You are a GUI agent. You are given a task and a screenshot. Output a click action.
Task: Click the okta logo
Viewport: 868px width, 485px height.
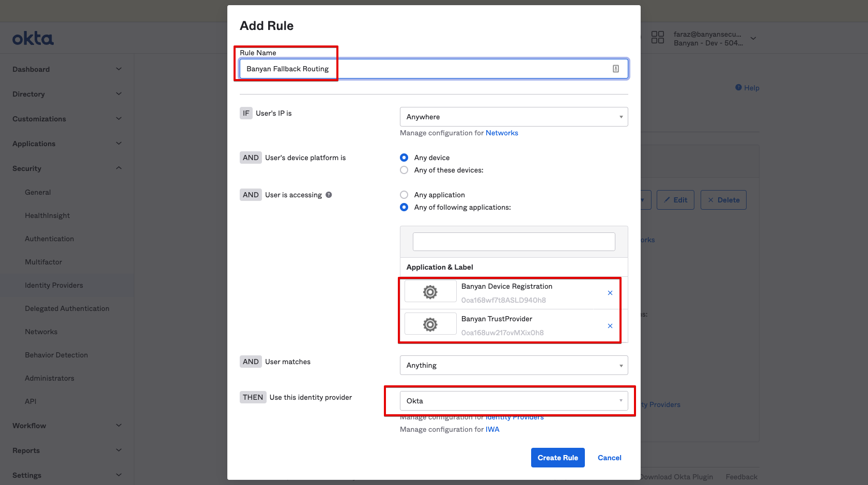(x=33, y=39)
